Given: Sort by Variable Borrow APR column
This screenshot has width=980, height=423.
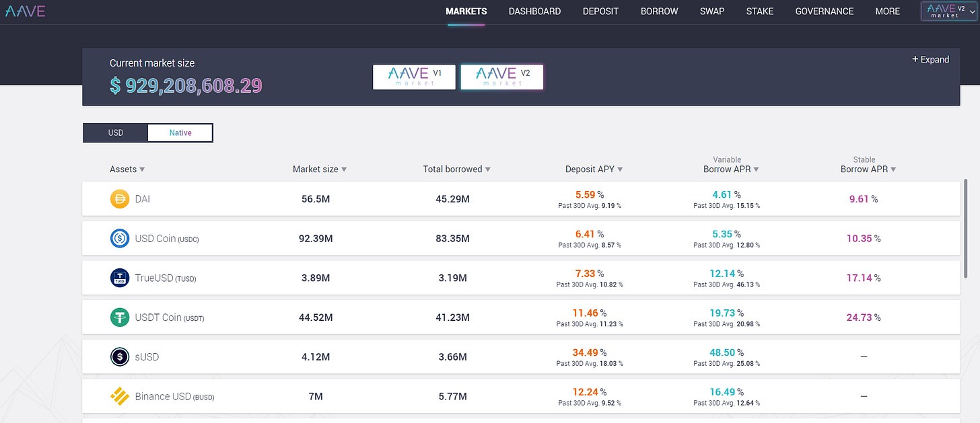Looking at the screenshot, I should pos(731,169).
